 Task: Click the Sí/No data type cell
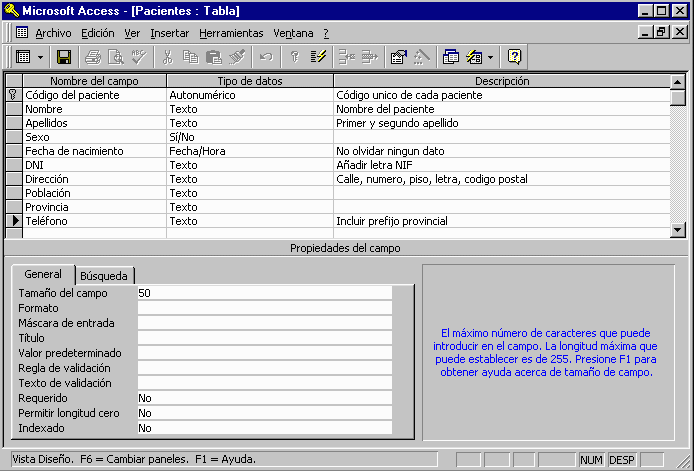250,137
